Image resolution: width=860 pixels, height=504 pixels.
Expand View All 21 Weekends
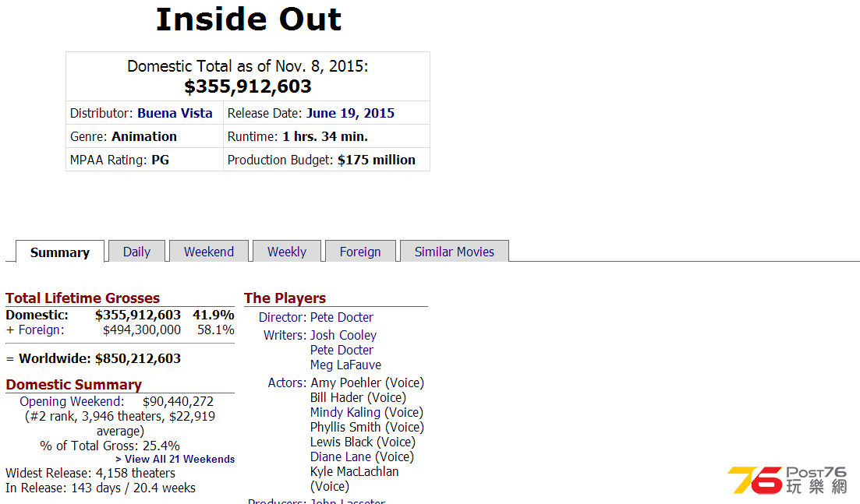coord(175,459)
